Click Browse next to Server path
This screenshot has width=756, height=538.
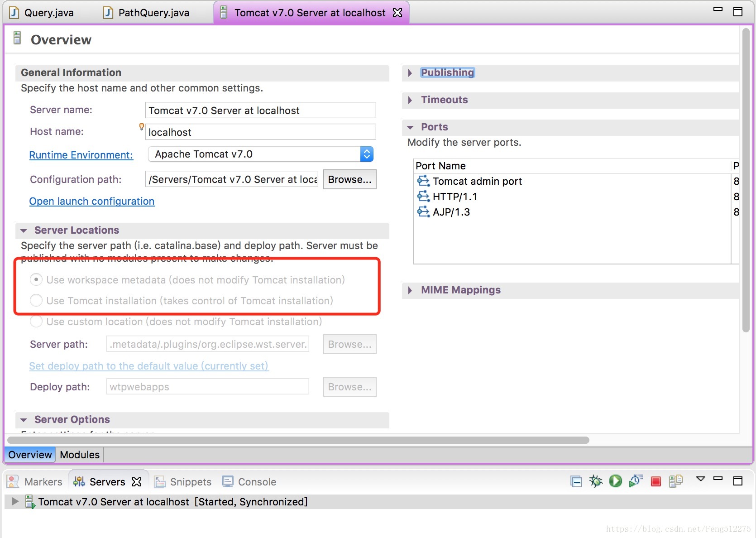click(349, 344)
